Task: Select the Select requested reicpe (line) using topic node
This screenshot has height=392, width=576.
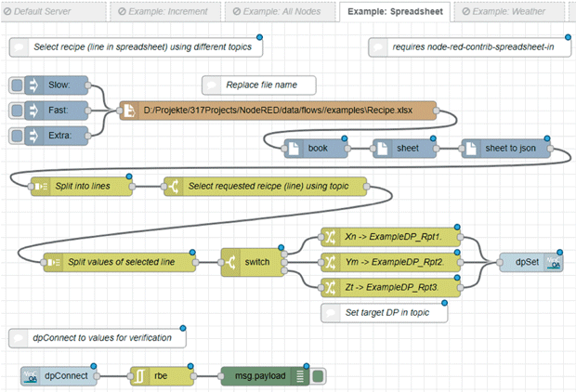Action: 265,187
